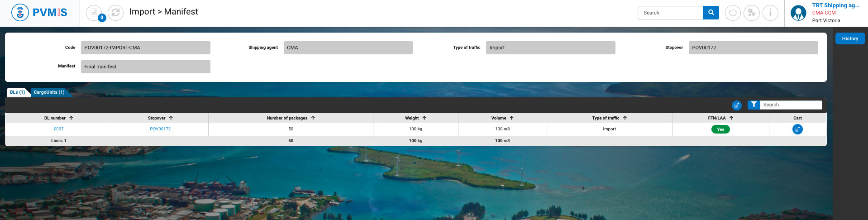Open the document cart icon with badge
The height and width of the screenshot is (220, 868).
[94, 12]
